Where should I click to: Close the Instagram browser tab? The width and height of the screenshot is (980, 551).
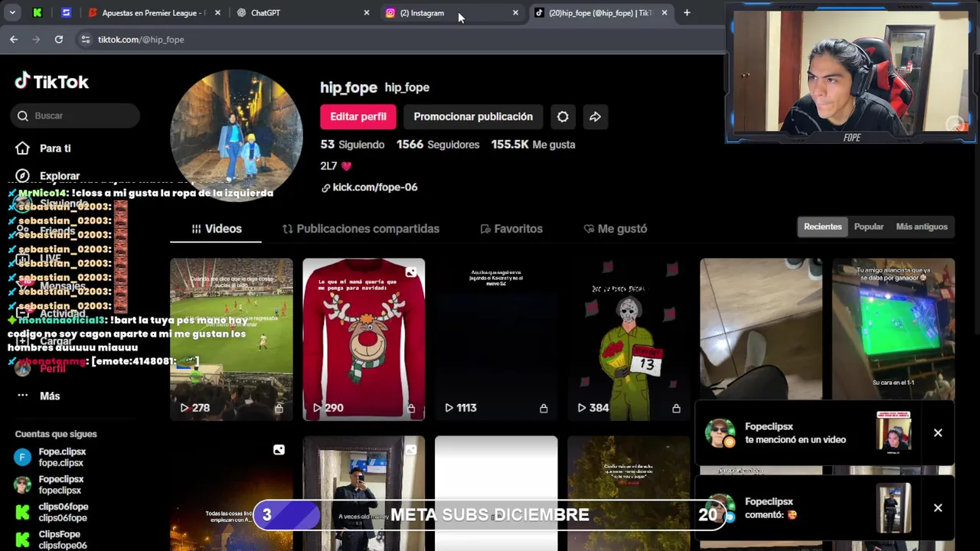tap(515, 13)
